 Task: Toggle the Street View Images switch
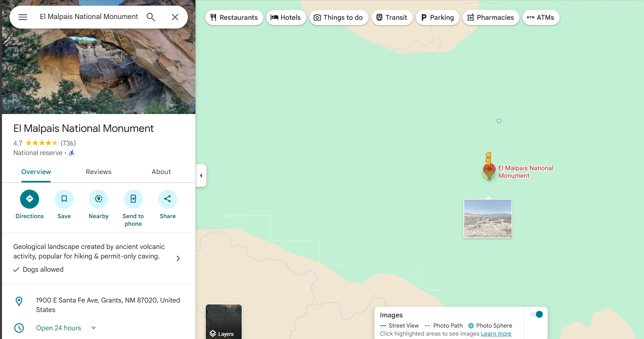tap(536, 314)
